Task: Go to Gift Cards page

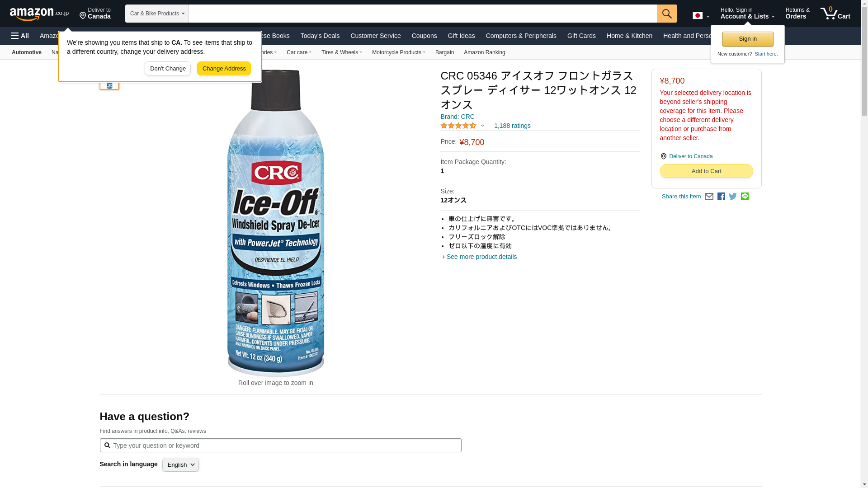Action: 581,36
